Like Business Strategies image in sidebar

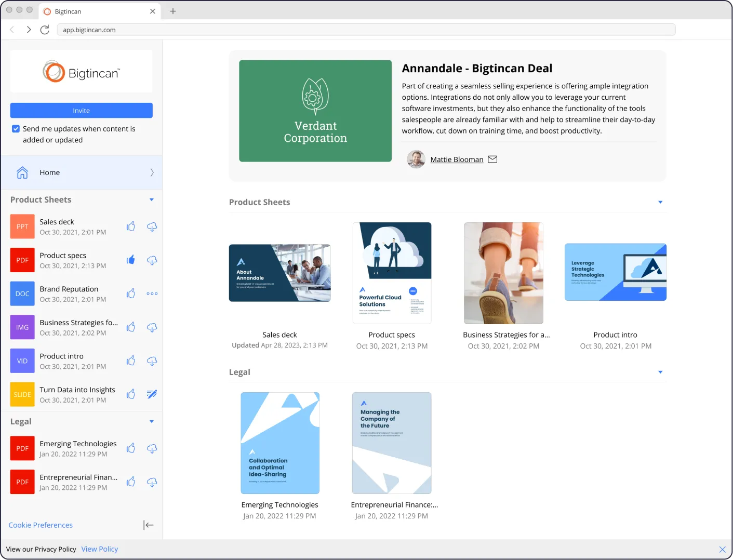click(131, 327)
